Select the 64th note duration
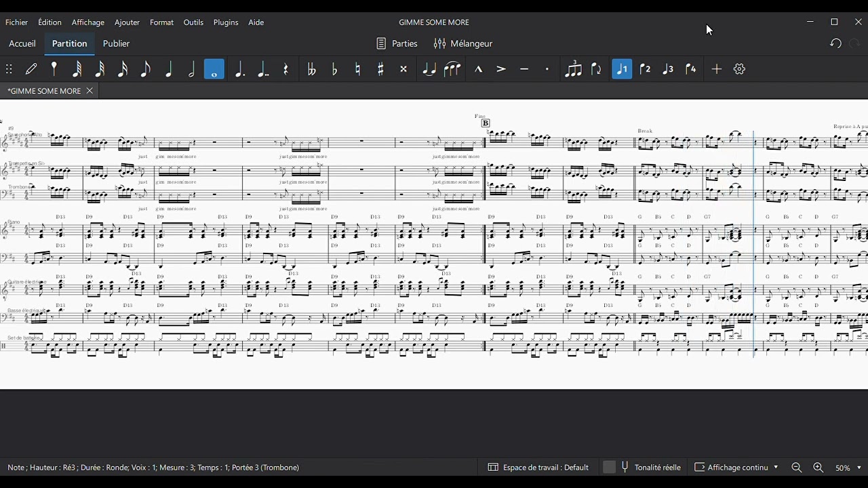This screenshot has height=488, width=868. click(77, 69)
